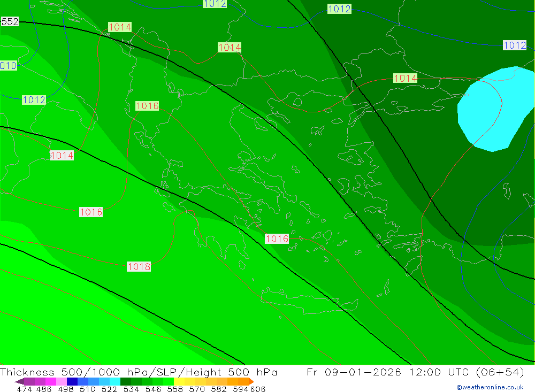This screenshot has height=392, width=535.
Task: Click legend value 534
Action: [131, 389]
